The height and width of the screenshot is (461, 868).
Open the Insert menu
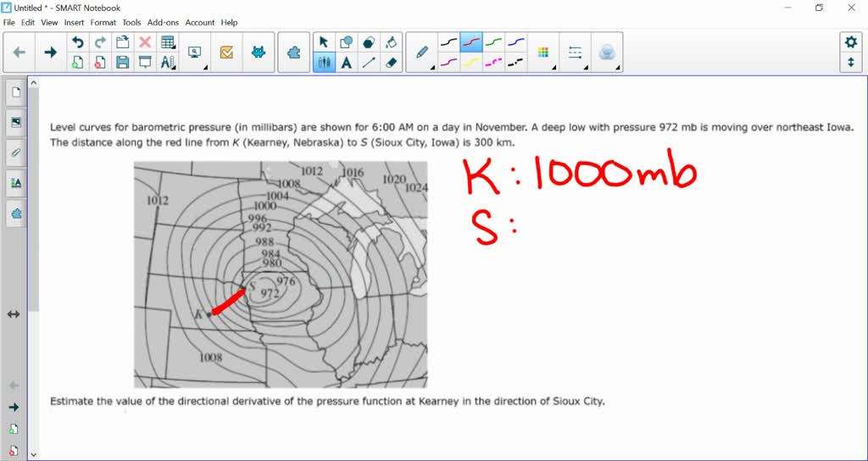[75, 23]
